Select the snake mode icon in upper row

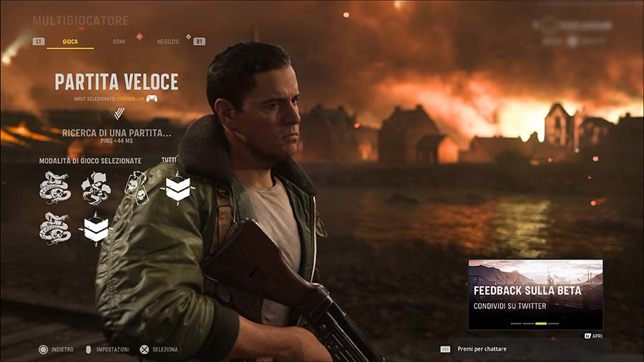[x=55, y=188]
